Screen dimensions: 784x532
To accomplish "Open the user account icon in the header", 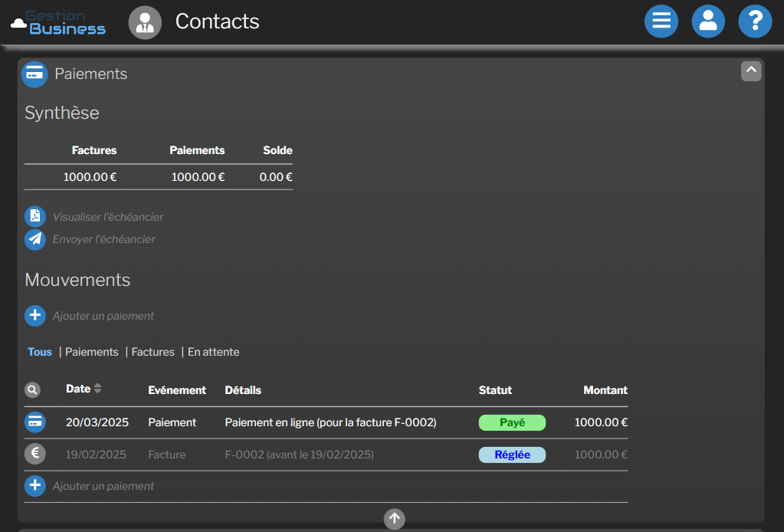I will (707, 21).
